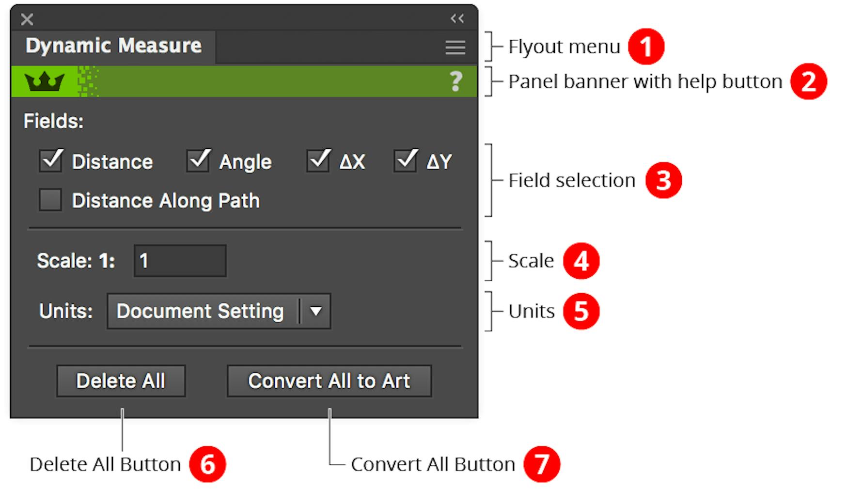Screen dimensions: 847x504
Task: Click inside the Scale value input field
Action: pyautogui.click(x=179, y=261)
